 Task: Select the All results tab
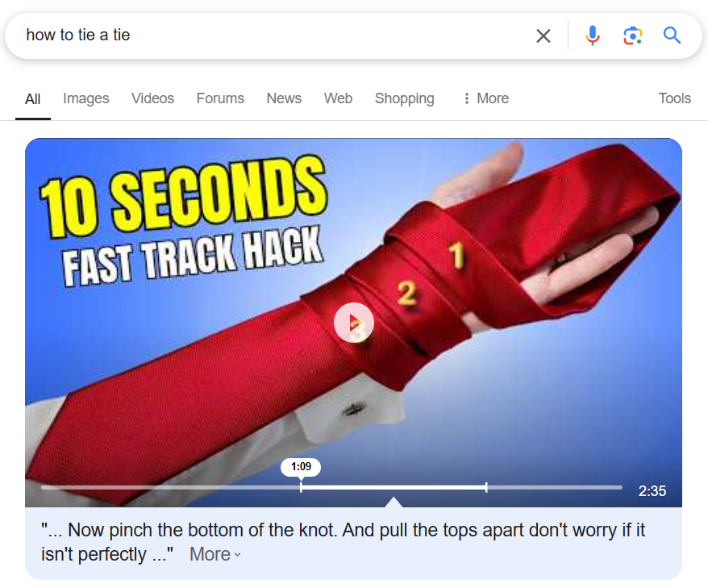click(x=32, y=99)
